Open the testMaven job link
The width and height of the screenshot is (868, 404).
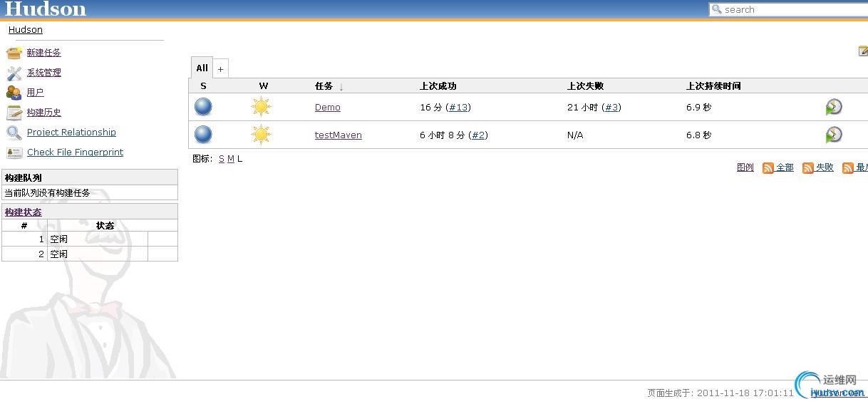coord(339,135)
